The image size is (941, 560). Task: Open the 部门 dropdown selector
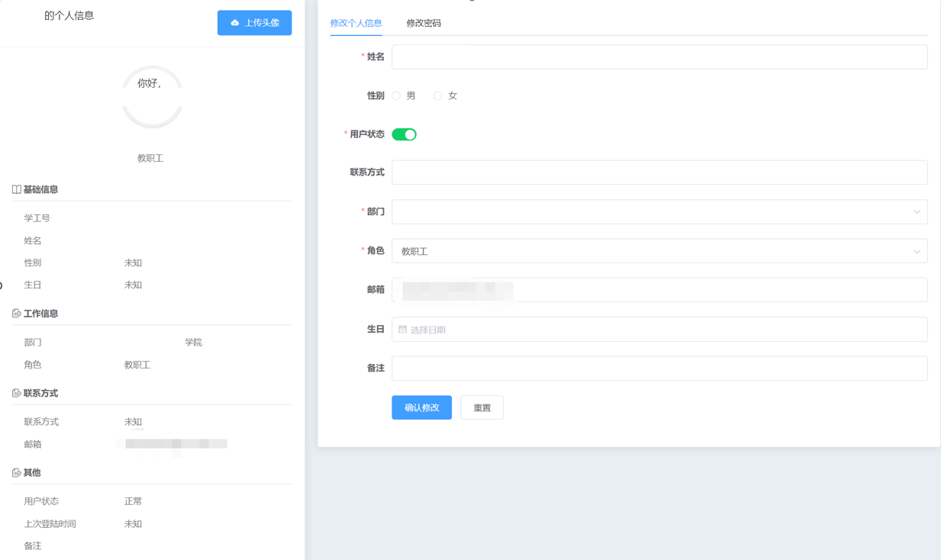click(x=659, y=211)
